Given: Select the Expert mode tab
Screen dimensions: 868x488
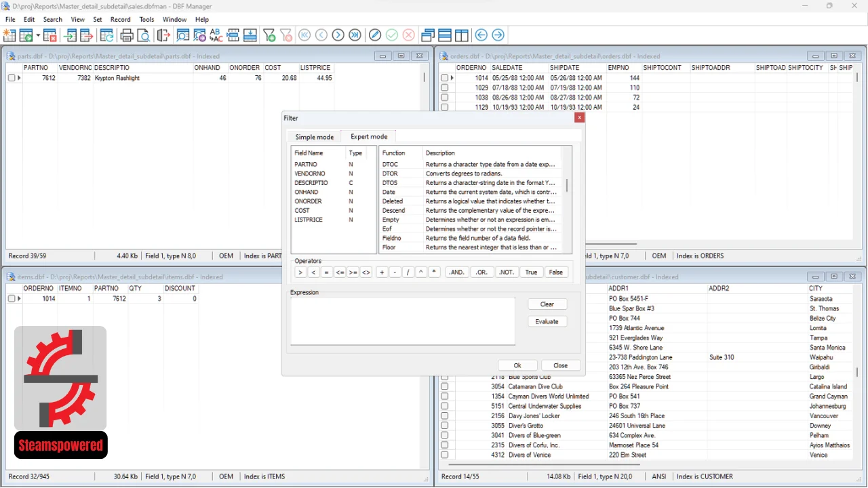Looking at the screenshot, I should [369, 136].
